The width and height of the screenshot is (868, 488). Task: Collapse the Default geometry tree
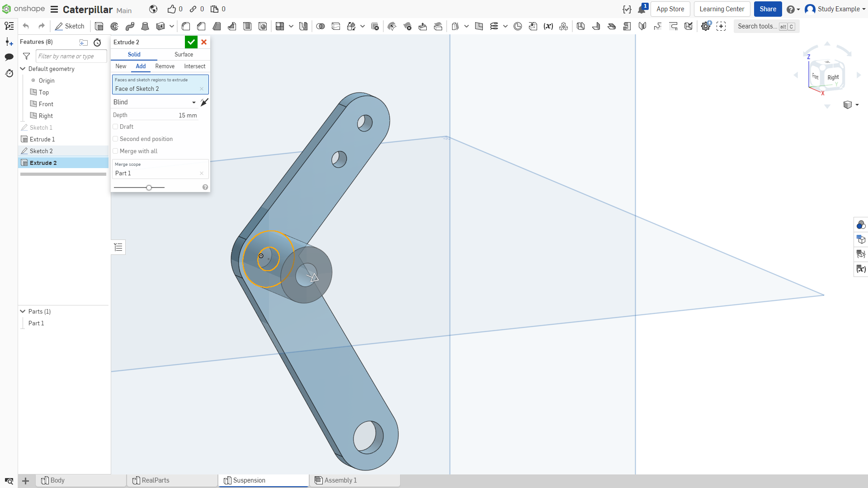(23, 69)
